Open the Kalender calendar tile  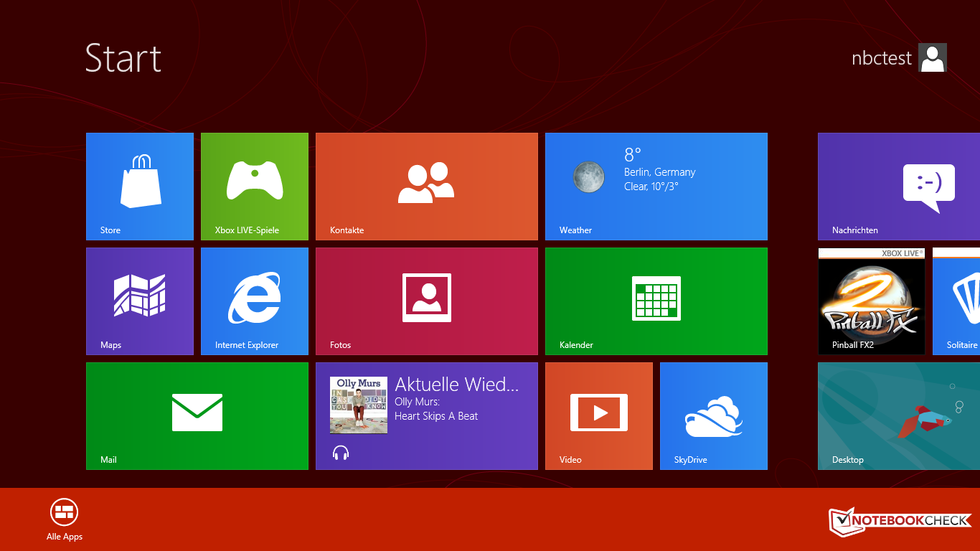pos(656,301)
